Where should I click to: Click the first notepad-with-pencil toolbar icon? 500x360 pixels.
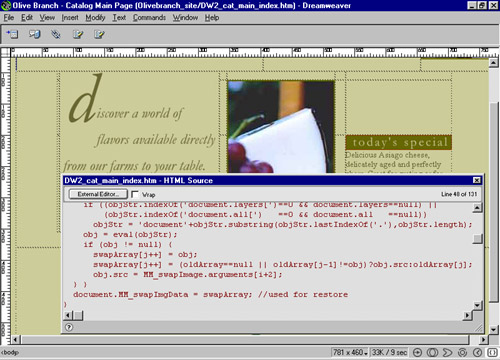coord(78,34)
